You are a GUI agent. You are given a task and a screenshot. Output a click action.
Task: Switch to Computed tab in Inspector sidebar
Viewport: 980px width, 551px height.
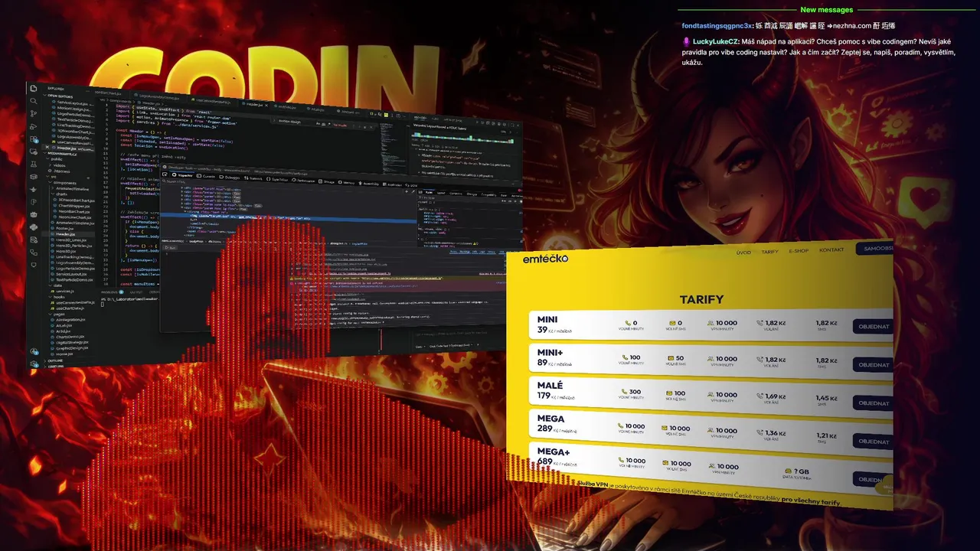(x=455, y=193)
